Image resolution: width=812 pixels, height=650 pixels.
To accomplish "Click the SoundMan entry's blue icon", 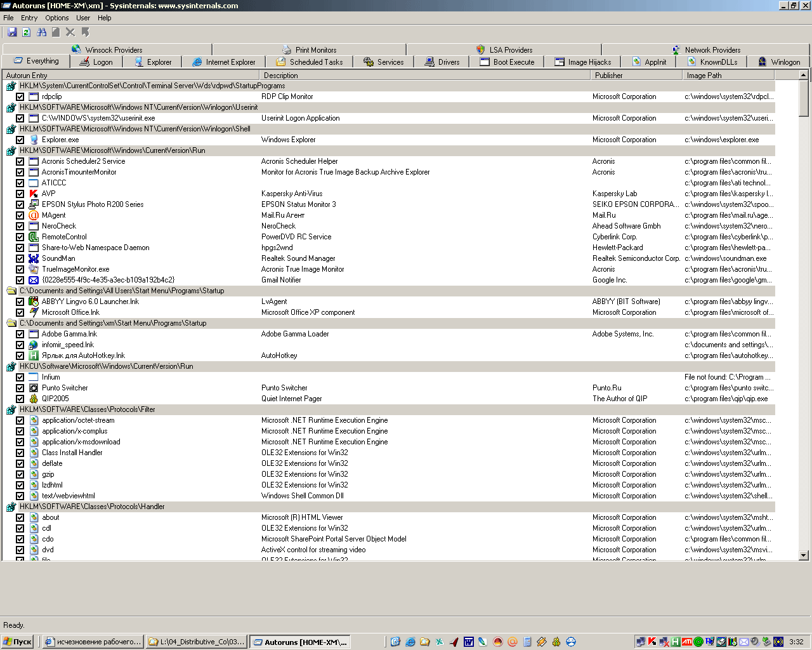I will point(34,258).
